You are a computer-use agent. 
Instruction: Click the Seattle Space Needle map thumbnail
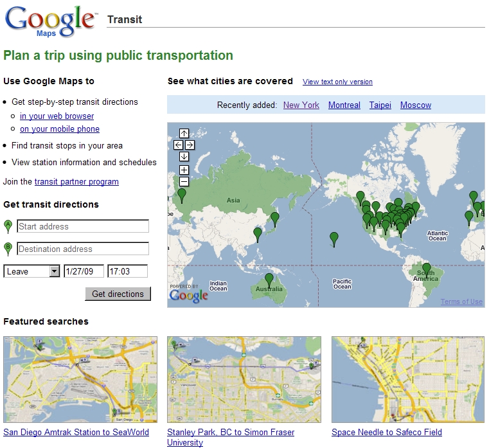click(408, 379)
